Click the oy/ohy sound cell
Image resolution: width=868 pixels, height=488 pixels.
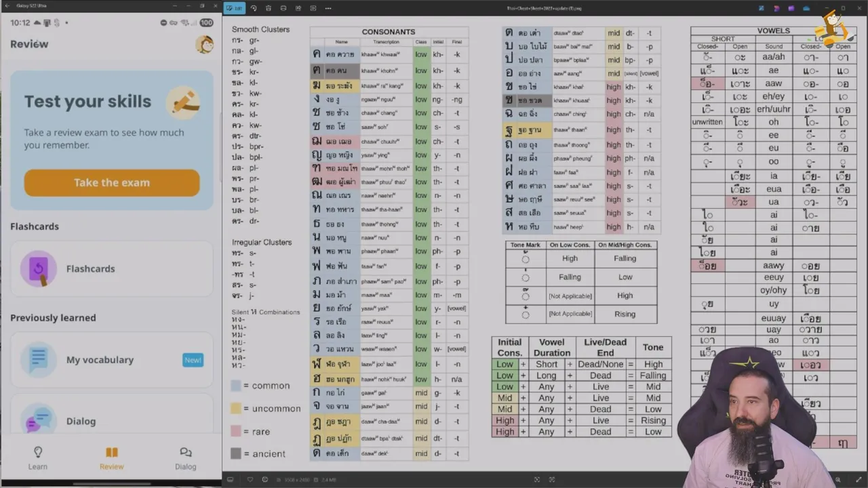tap(774, 290)
